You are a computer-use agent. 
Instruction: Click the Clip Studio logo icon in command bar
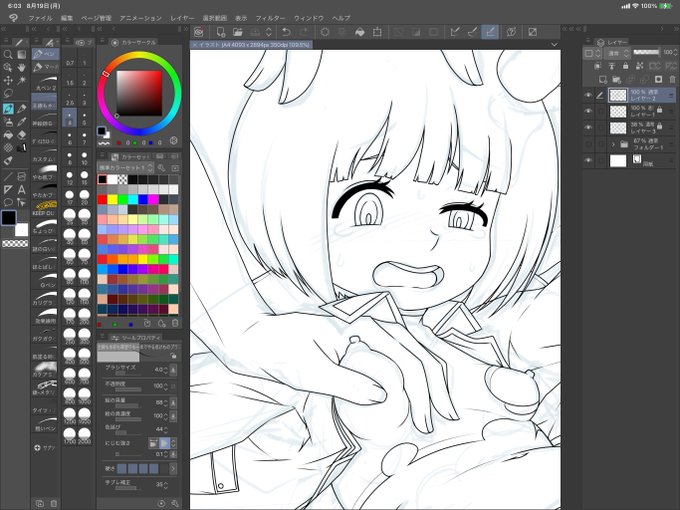(199, 32)
